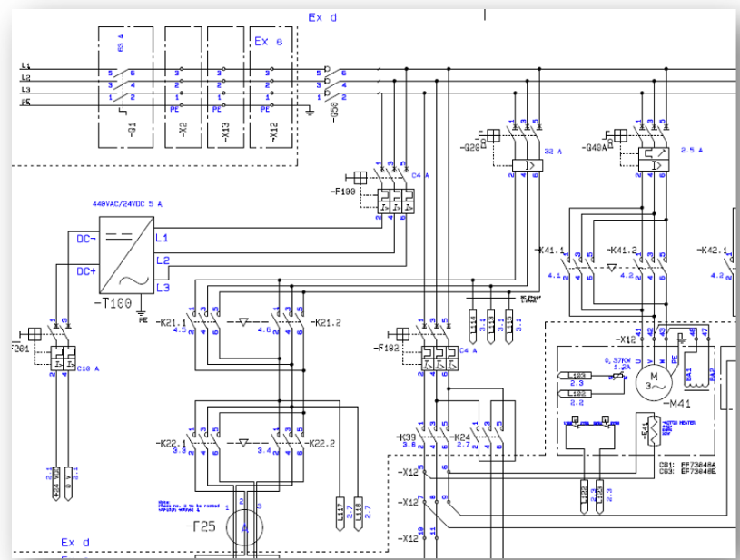Screen dimensions: 740x560
Task: Select the Q20 32 A breaker symbol
Action: pos(524,164)
